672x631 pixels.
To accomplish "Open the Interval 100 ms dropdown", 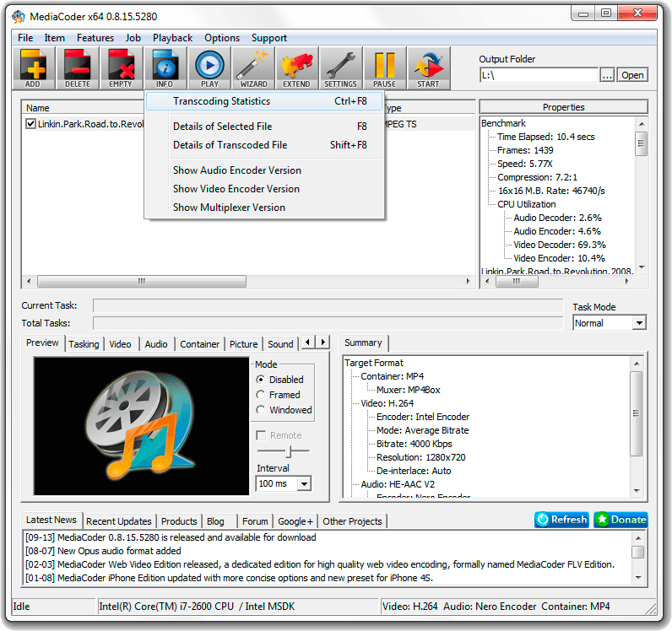I will click(x=304, y=484).
